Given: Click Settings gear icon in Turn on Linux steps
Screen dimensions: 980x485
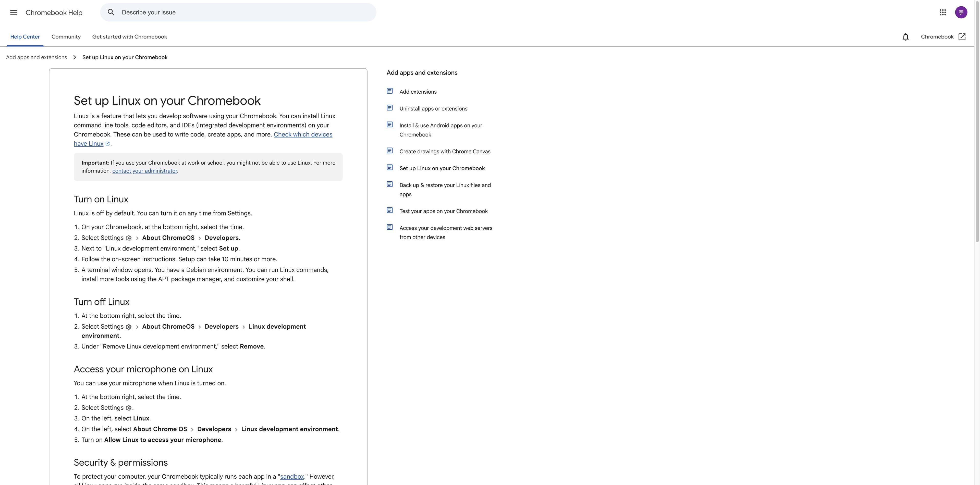Looking at the screenshot, I should (129, 238).
